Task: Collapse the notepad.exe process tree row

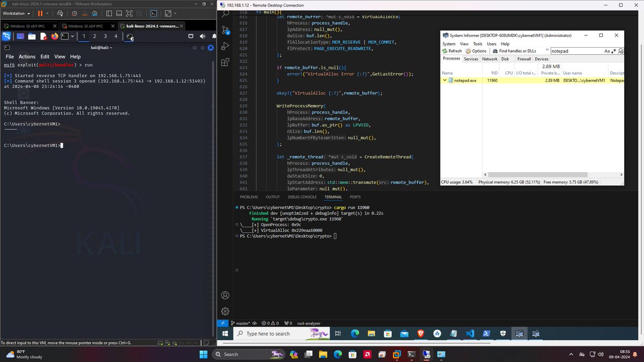Action: (445, 80)
